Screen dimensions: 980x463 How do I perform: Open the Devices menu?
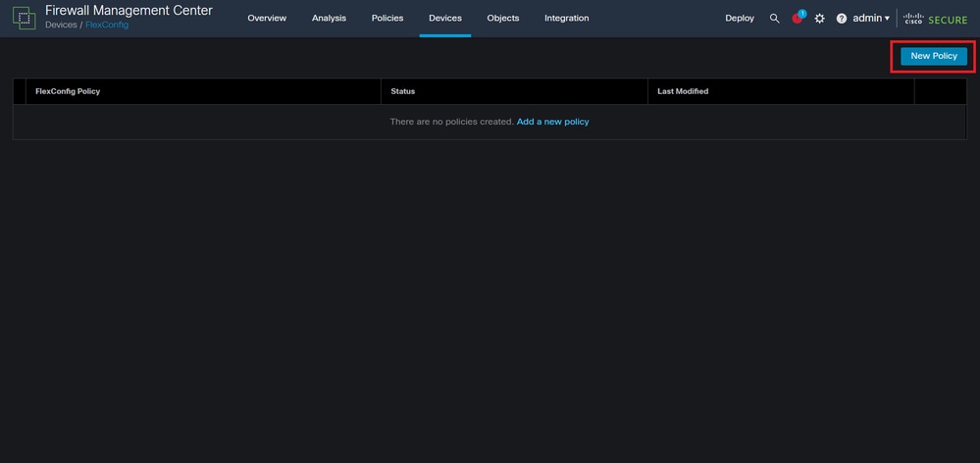[445, 18]
